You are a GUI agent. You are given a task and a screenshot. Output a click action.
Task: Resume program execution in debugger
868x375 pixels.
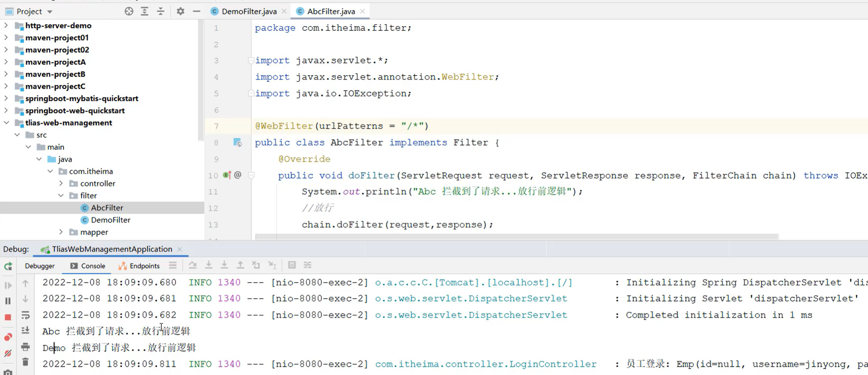(8, 285)
